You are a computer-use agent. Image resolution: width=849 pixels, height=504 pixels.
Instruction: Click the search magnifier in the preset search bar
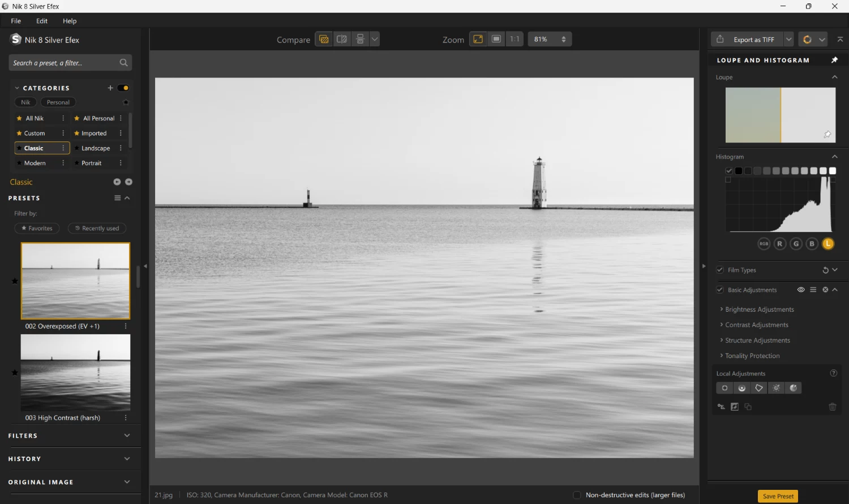pyautogui.click(x=123, y=62)
